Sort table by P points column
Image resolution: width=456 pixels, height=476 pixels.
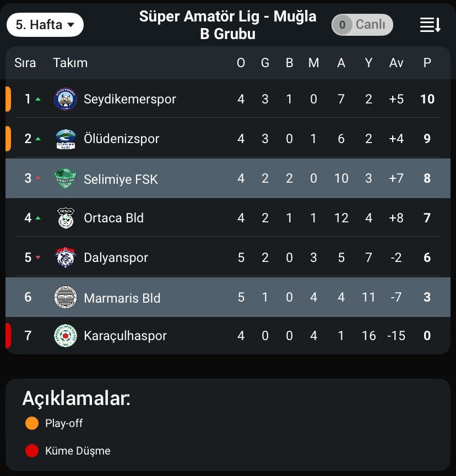pos(427,63)
